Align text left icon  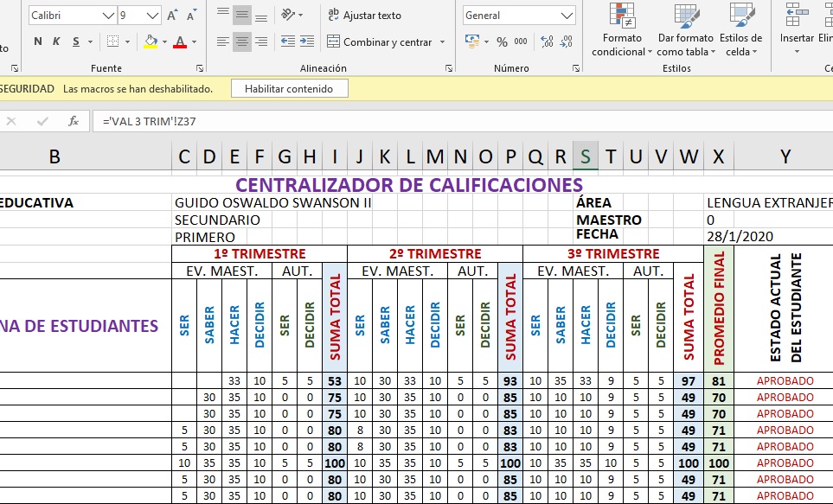[x=223, y=41]
